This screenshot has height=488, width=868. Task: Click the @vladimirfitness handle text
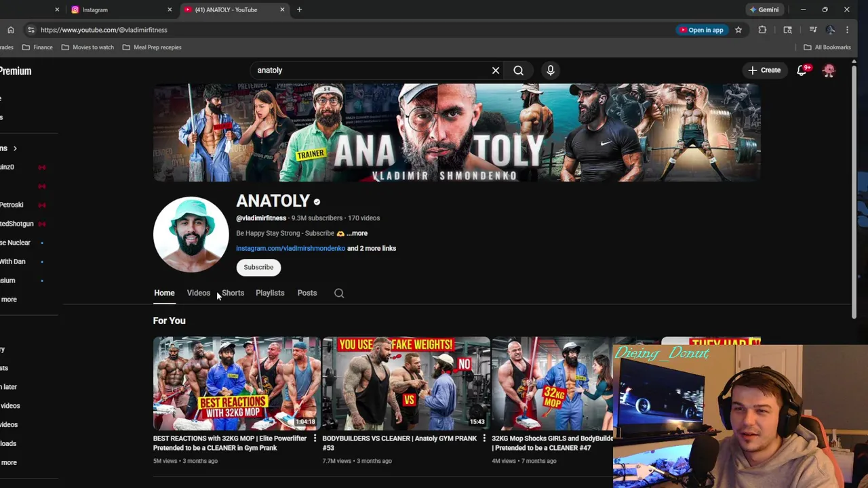pos(261,218)
